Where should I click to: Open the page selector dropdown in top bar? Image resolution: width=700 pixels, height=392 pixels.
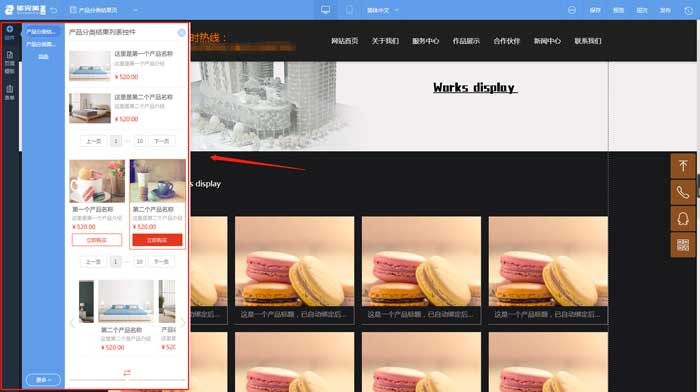click(x=104, y=10)
